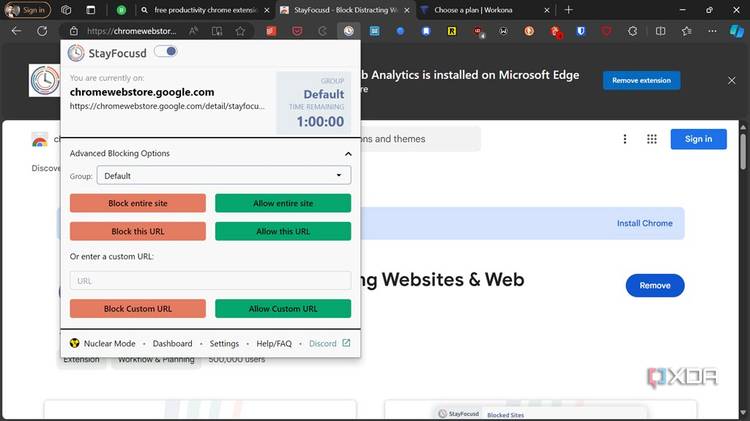The height and width of the screenshot is (421, 750).
Task: Open the Help/FAQ link
Action: [274, 343]
